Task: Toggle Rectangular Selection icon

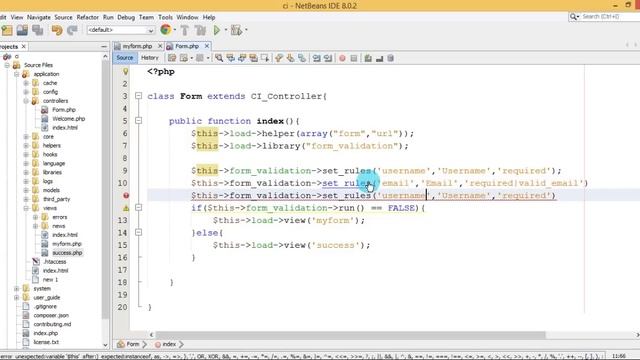Action: coord(265,58)
